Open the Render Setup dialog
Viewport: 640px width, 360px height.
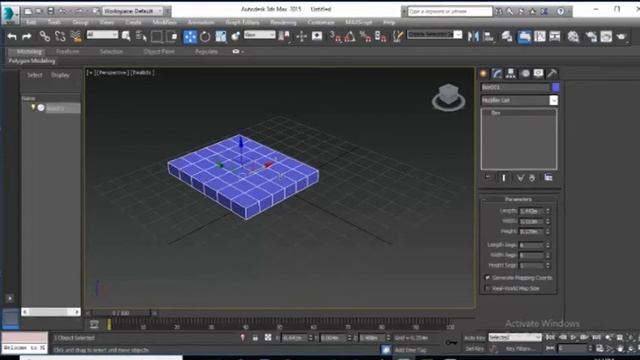click(591, 37)
